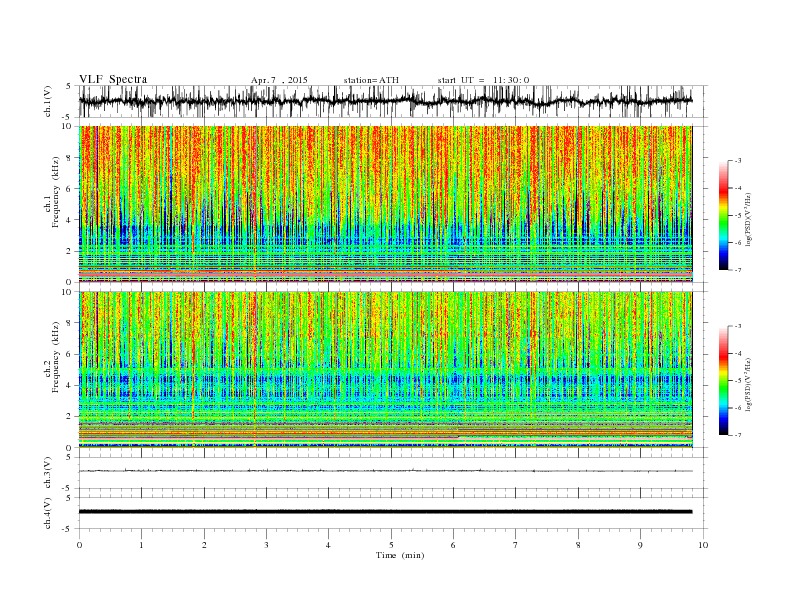Click the 'station=ATH' label
Screen dimensions: 792x612
pos(371,80)
